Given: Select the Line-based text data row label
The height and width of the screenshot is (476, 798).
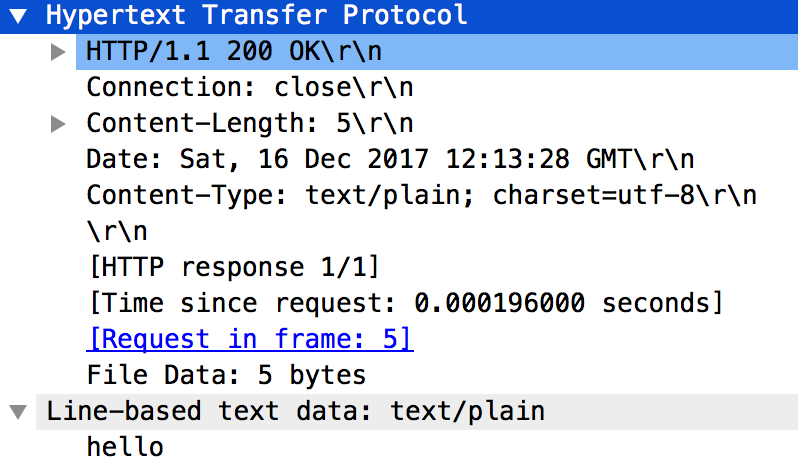Looking at the screenshot, I should pos(296,411).
